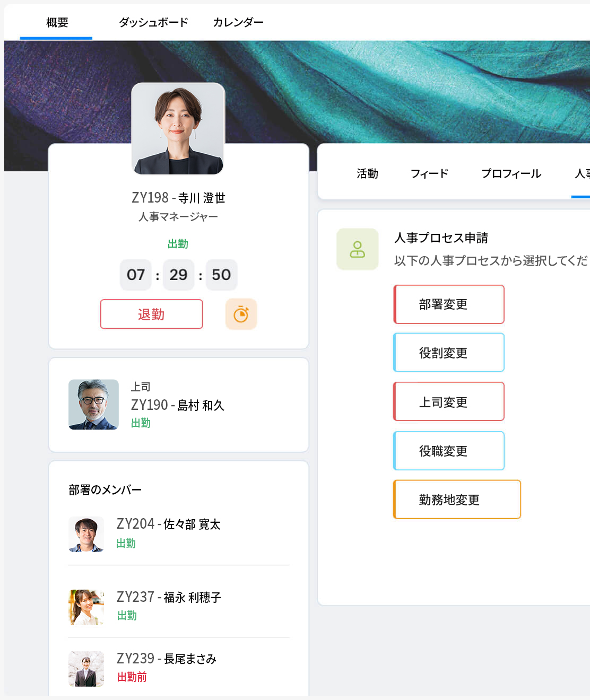Screen dimensions: 590x700
Task: Select 部署変更 from the HR processes
Action: coord(449,304)
